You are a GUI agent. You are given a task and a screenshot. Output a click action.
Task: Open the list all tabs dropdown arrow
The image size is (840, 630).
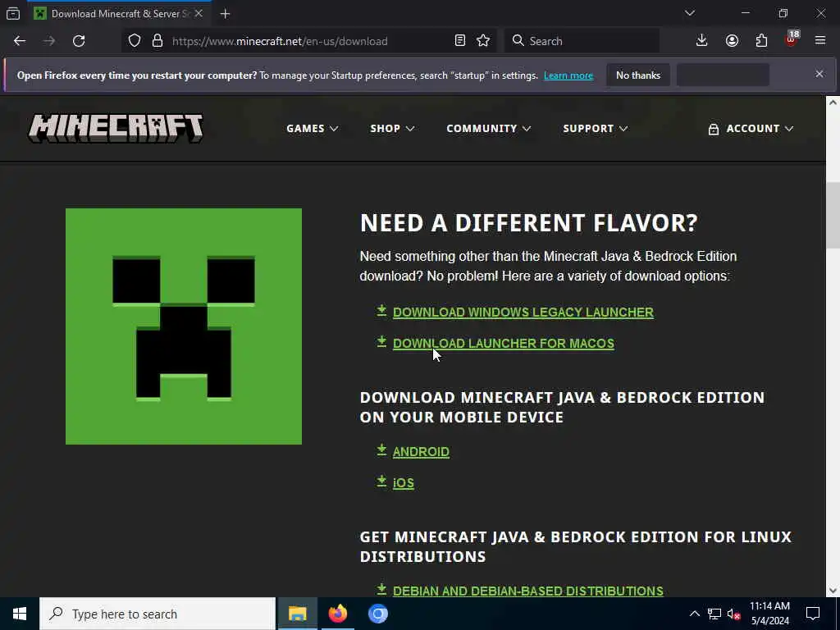(x=689, y=13)
